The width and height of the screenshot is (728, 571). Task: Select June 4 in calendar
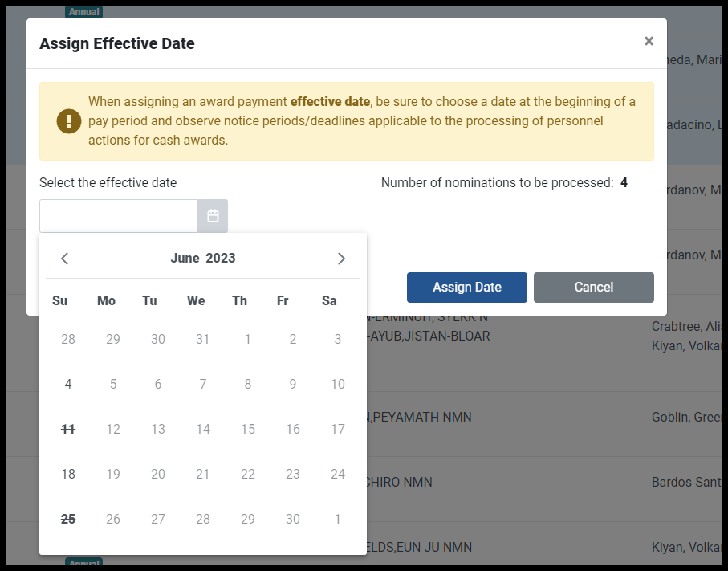tap(68, 384)
